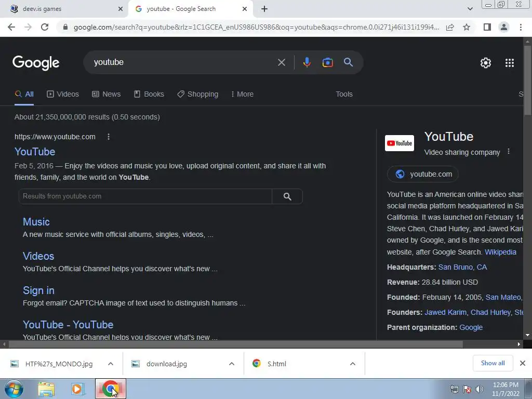532x399 pixels.
Task: Open the San Bruno, CA link
Action: coord(462,267)
